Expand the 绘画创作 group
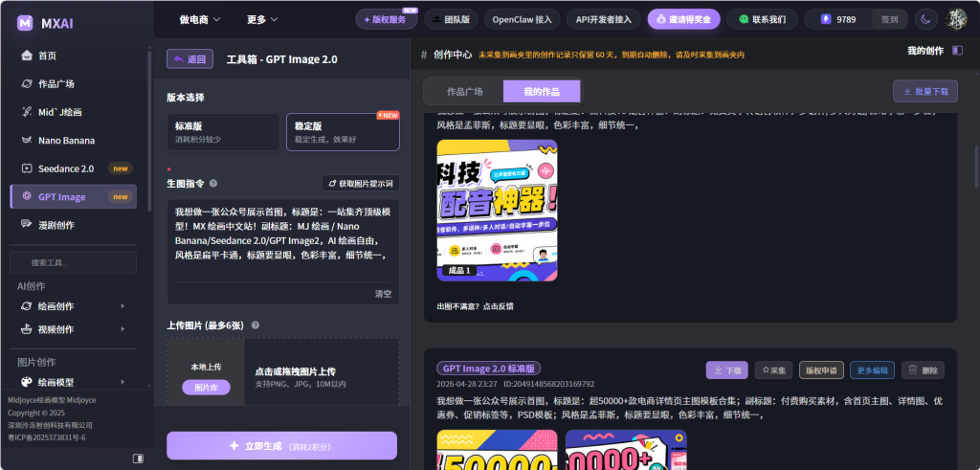Image resolution: width=980 pixels, height=470 pixels. (73, 306)
